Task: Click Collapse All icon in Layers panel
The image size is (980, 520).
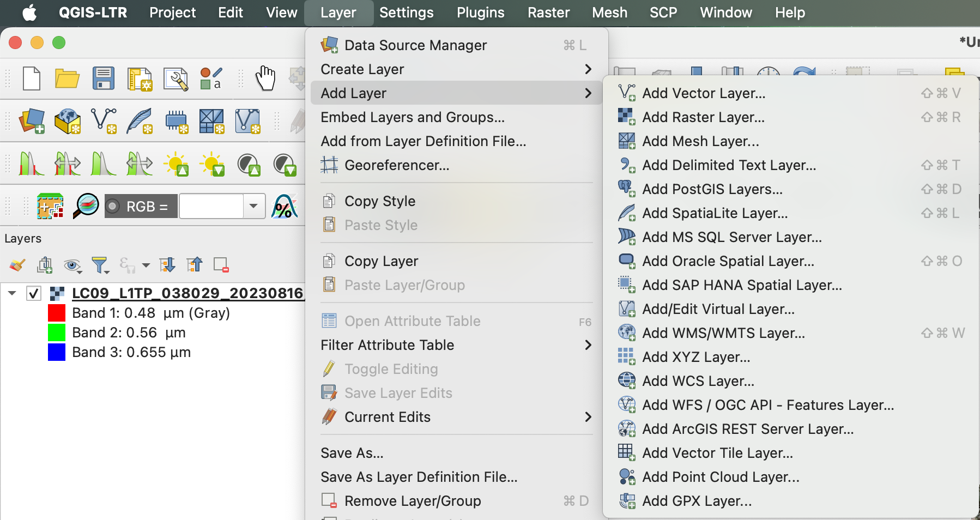Action: [194, 265]
